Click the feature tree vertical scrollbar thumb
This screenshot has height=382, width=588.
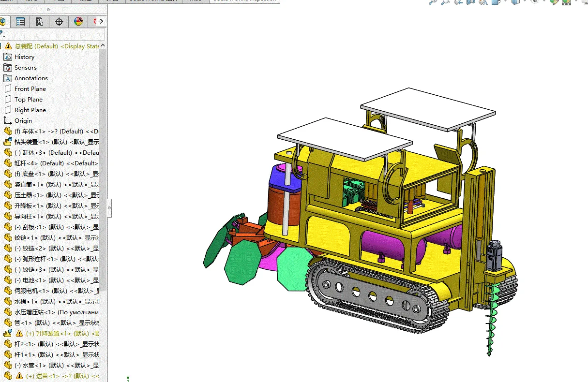103,169
